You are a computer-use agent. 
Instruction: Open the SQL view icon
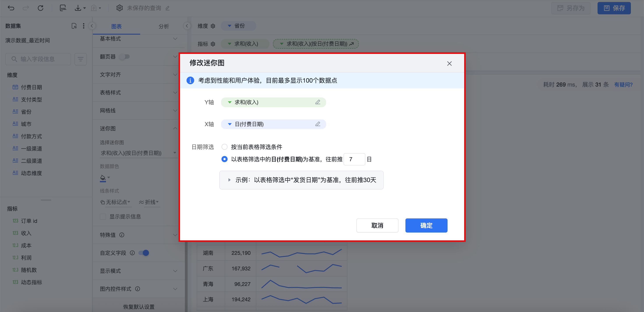(63, 8)
